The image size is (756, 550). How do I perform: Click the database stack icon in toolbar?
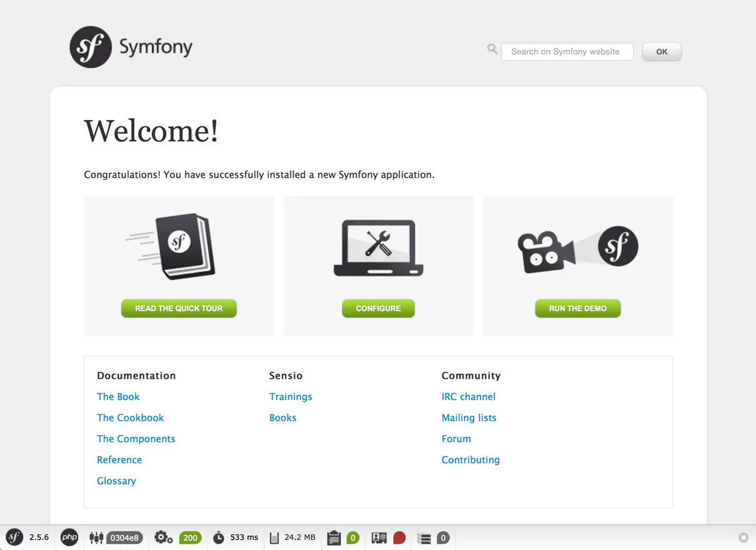(424, 537)
